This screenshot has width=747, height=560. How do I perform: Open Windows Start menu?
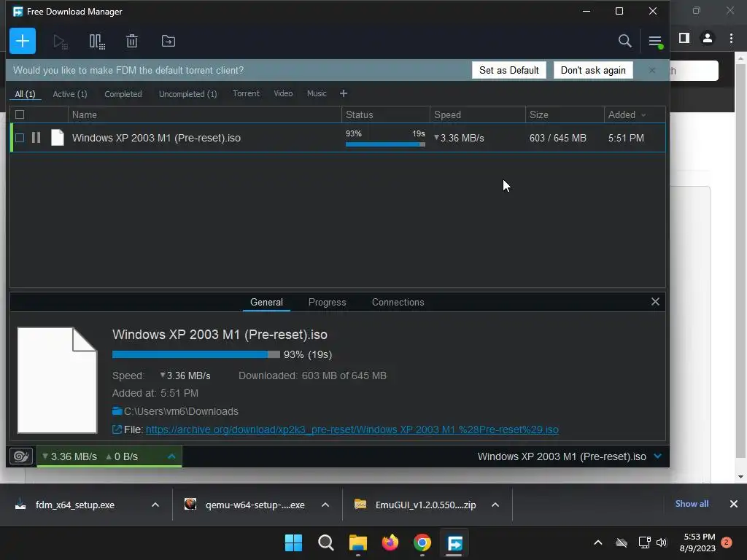tap(293, 542)
